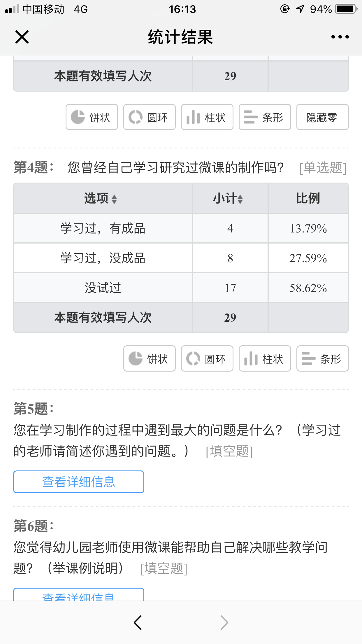Screen dimensions: 362x644
Task: Open the three-dot more options menu
Action: point(340,37)
